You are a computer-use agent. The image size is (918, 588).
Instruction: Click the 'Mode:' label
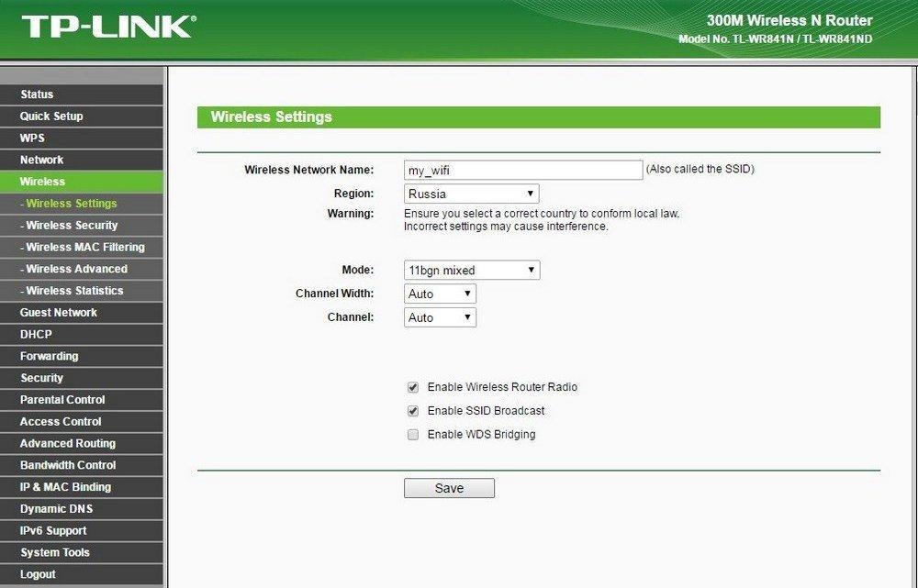358,270
